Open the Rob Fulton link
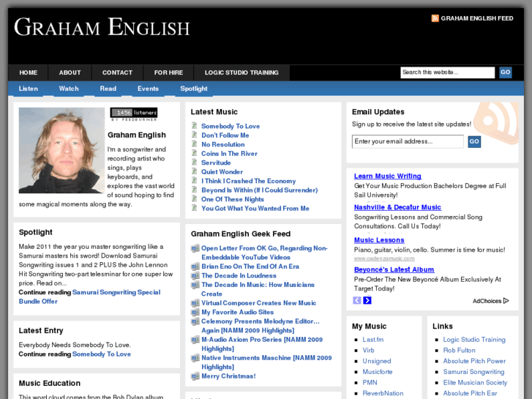 [x=459, y=351]
